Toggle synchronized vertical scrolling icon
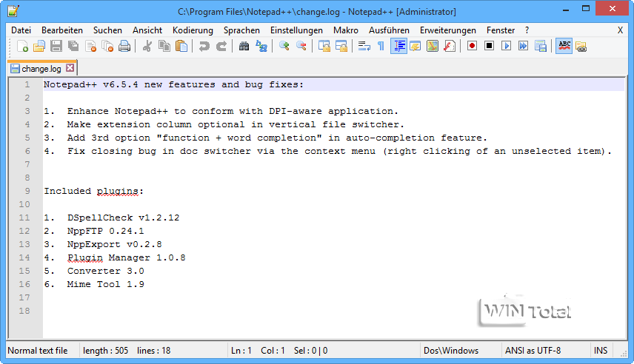 [x=324, y=46]
